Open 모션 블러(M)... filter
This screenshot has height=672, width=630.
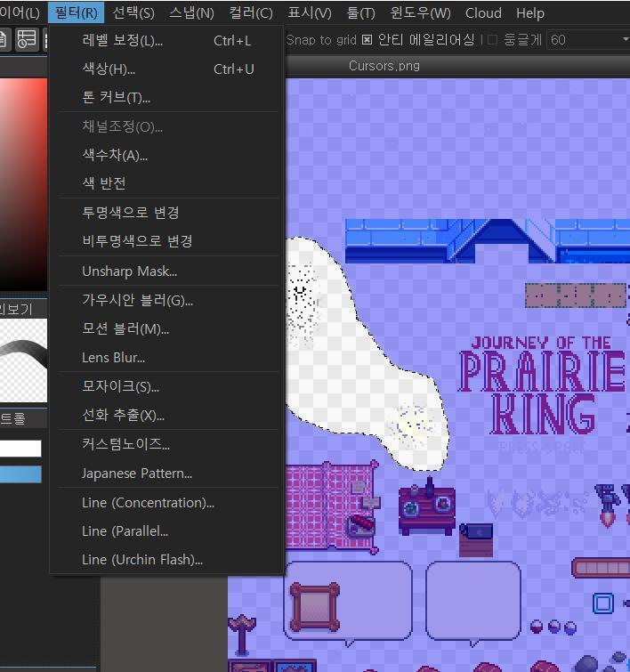click(167, 328)
